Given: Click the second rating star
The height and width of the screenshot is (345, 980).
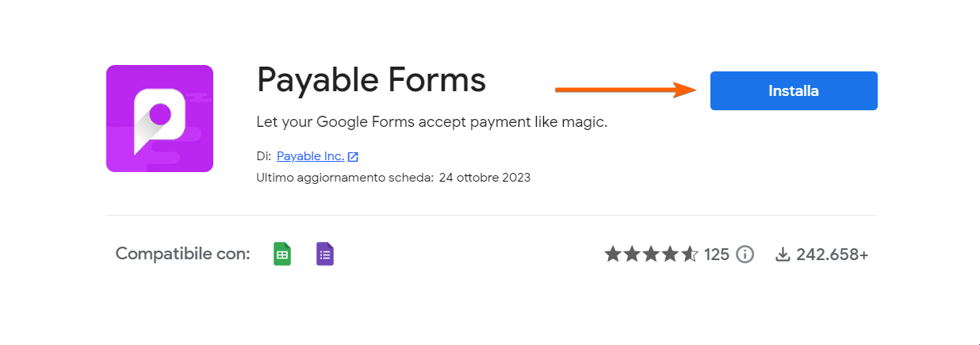Looking at the screenshot, I should tap(632, 255).
